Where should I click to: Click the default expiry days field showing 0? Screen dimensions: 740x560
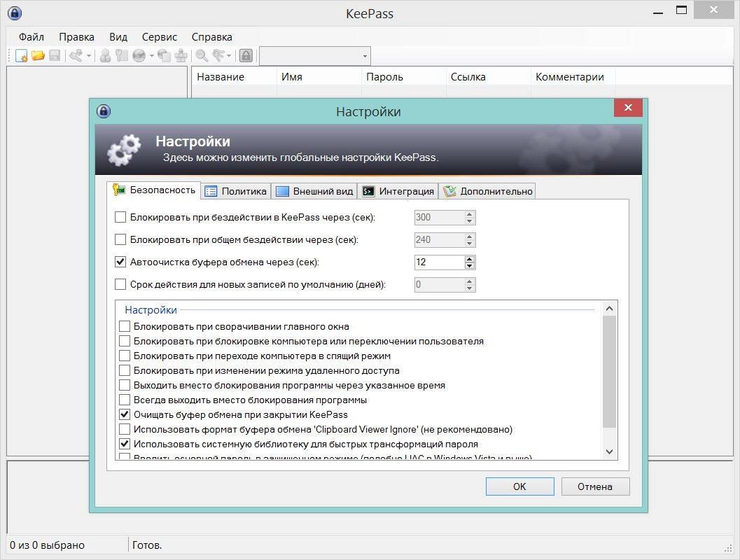439,284
